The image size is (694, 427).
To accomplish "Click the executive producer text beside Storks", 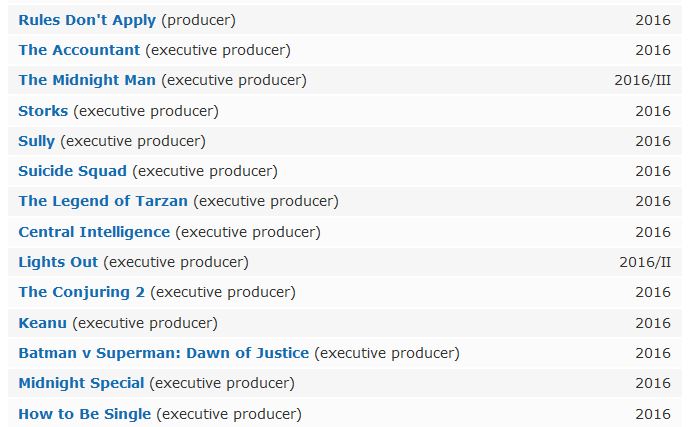I will [146, 111].
